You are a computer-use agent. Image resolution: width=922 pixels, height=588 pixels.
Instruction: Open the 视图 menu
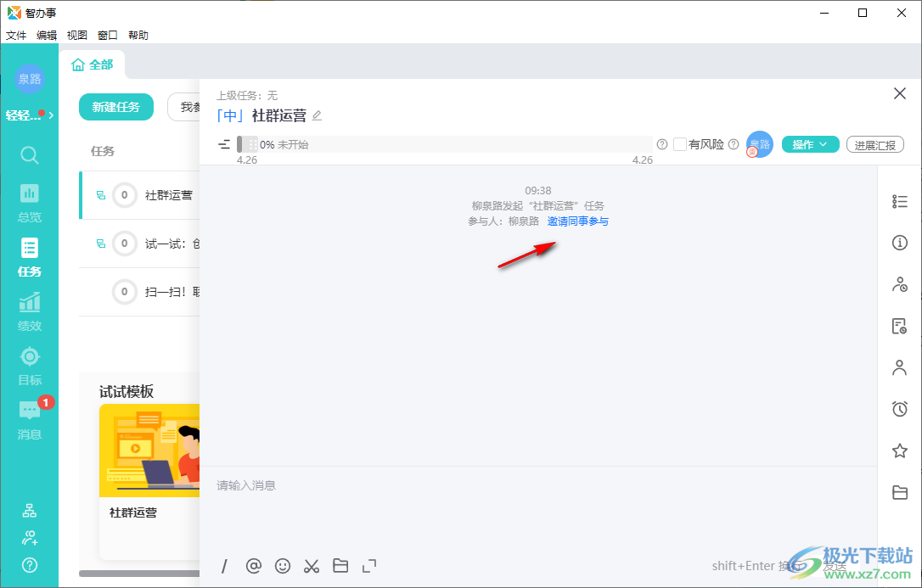[77, 36]
